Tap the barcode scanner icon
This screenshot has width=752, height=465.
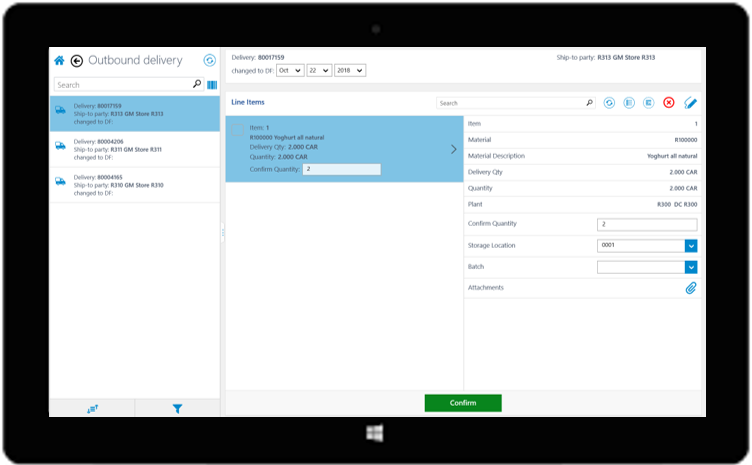[x=212, y=85]
